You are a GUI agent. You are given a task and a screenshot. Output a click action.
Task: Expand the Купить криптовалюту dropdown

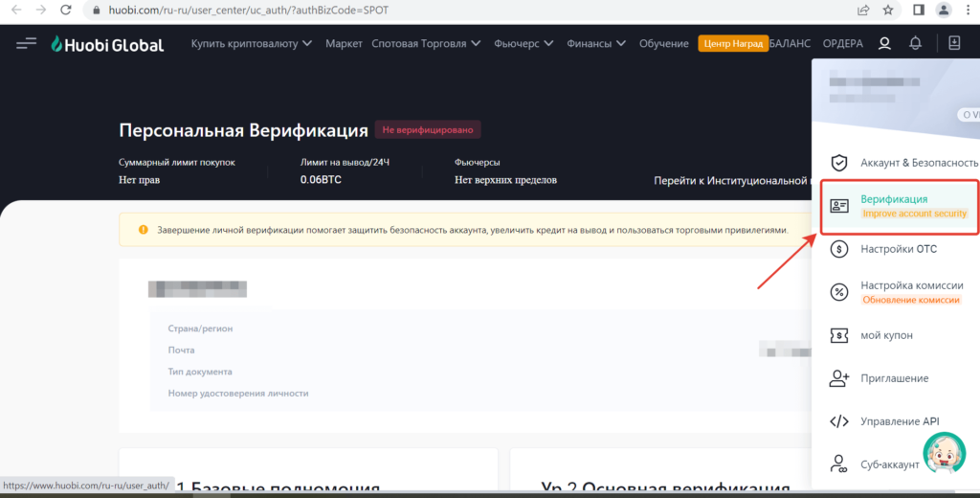pos(252,44)
